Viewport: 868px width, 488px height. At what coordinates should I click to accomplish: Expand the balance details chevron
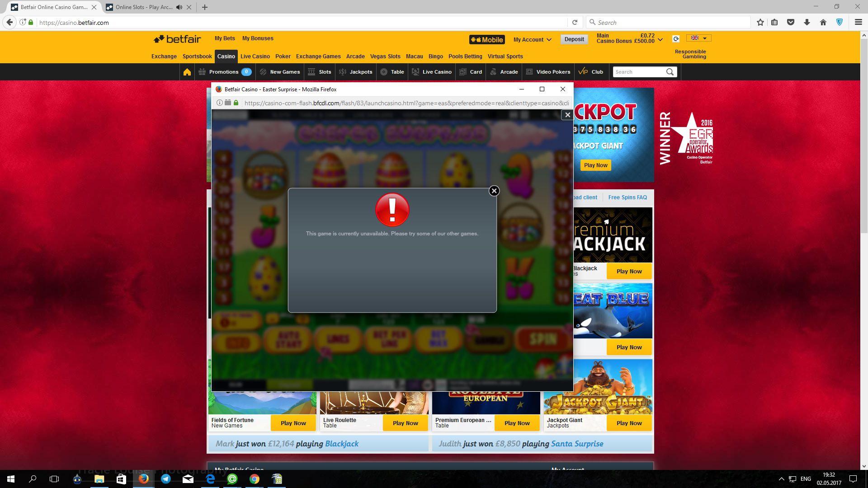(x=660, y=40)
